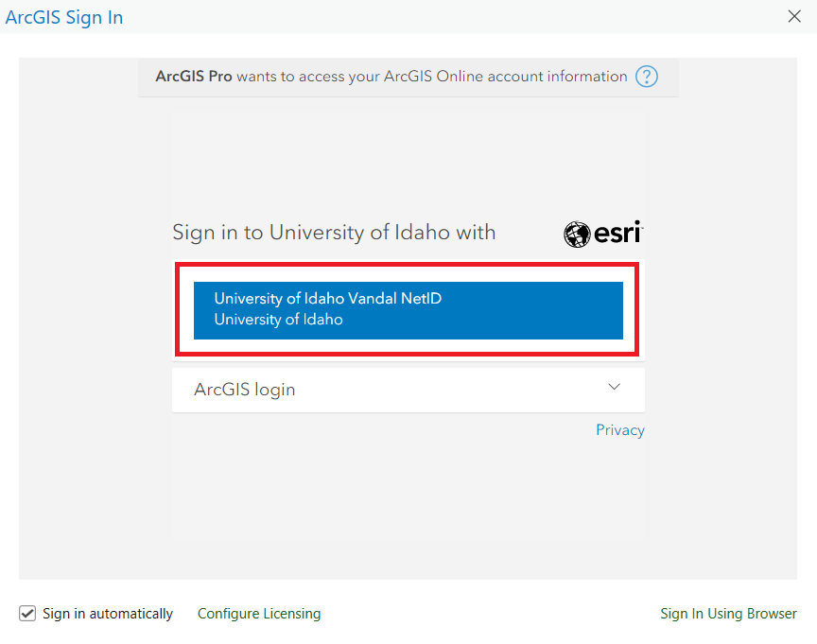
Task: Click the "University of Idaho" subtitle in blue button
Action: coord(278,320)
